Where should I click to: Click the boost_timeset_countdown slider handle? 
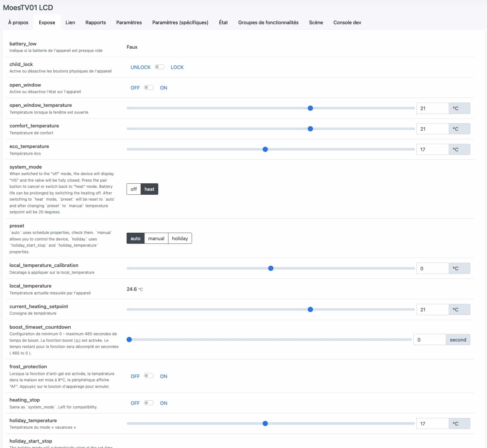click(x=129, y=340)
